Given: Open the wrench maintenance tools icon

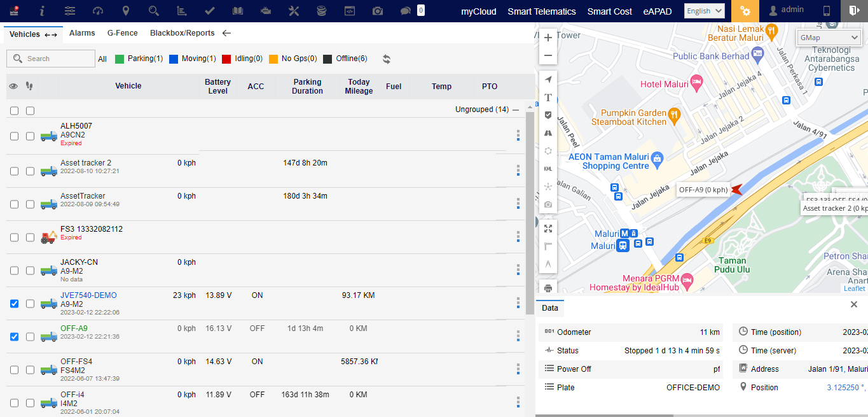Looking at the screenshot, I should [x=293, y=11].
